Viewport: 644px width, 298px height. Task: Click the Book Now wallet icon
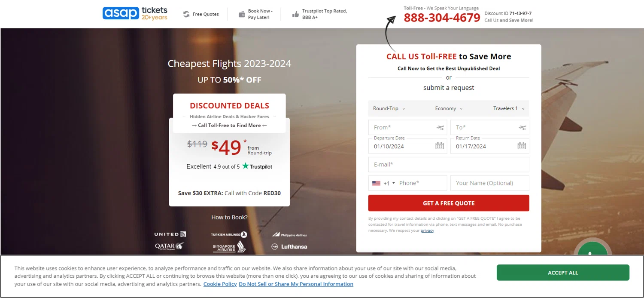(242, 14)
